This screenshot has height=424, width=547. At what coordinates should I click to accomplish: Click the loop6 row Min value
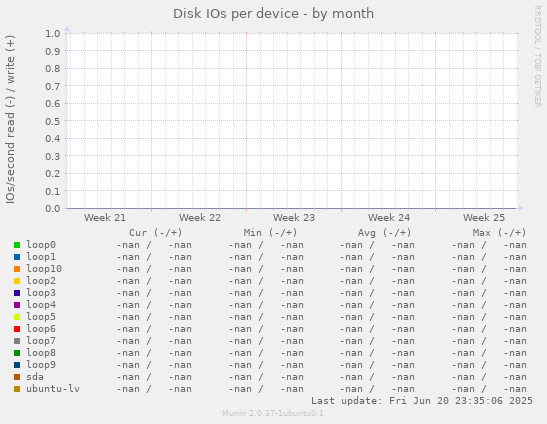point(266,329)
